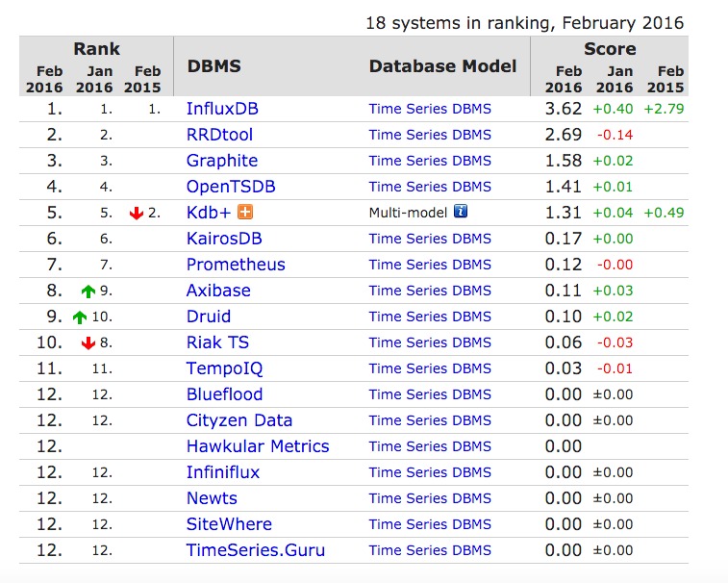Click the green up arrow in Druid row
Image resolution: width=728 pixels, height=583 pixels.
click(80, 317)
